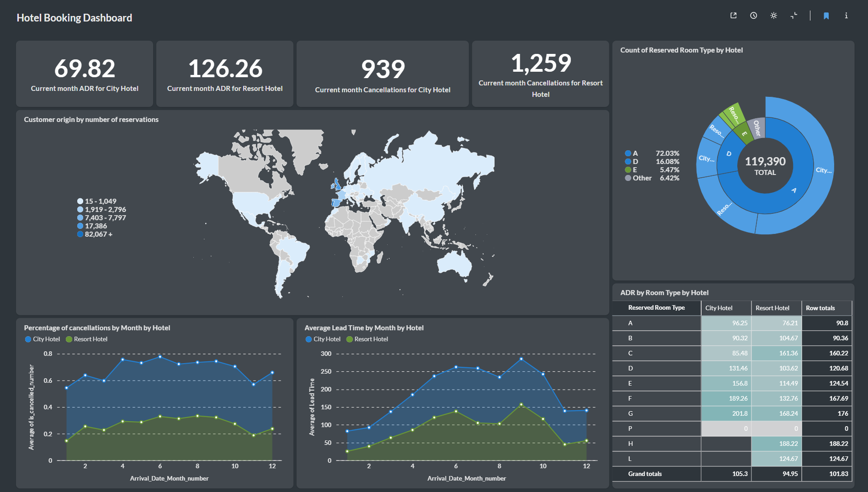868x492 pixels.
Task: Toggle light mode with sun icon
Action: coord(774,16)
